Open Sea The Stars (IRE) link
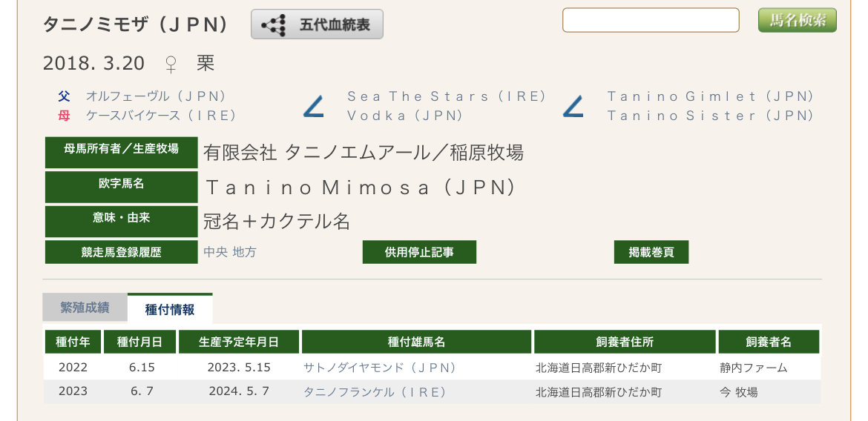The height and width of the screenshot is (421, 868). click(x=446, y=96)
